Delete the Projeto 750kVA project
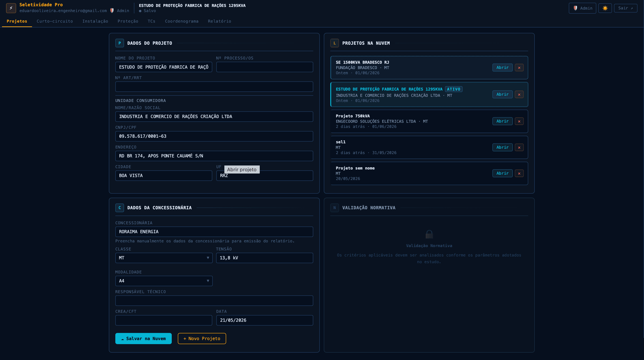 (519, 121)
